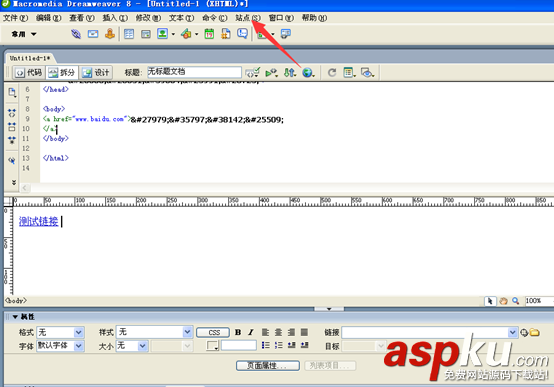
Task: Expand All code in sidebar
Action: pos(12,140)
